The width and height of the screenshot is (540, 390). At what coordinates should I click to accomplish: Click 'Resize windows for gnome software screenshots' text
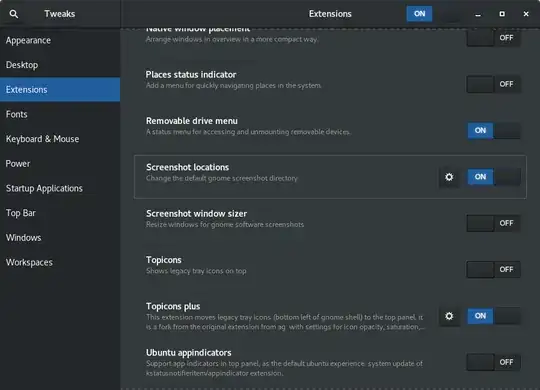225,225
